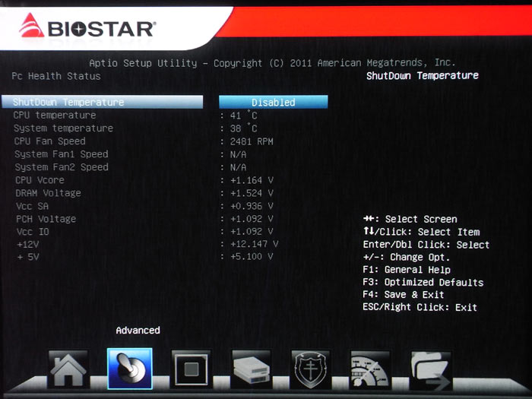Screen dimensions: 532x399
Task: Click the F3: Optimized Defaults help text
Action: coord(423,282)
